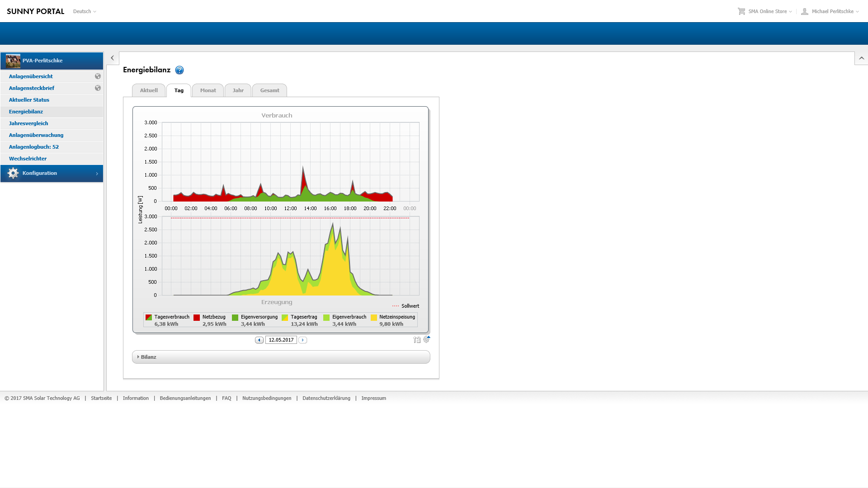
Task: Click the download data icon below chart
Action: 416,340
